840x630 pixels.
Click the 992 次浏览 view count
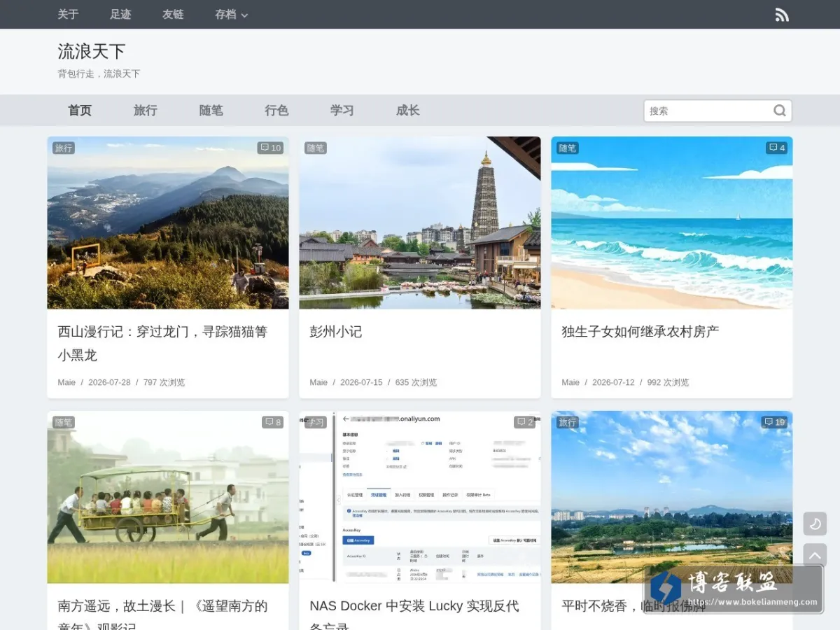click(668, 382)
